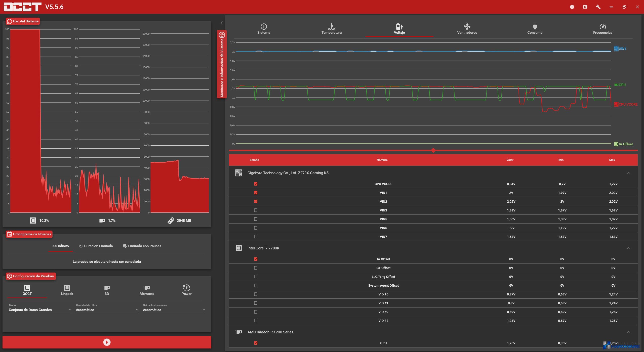
Task: Open the Consumo power plug tab
Action: coord(535,29)
